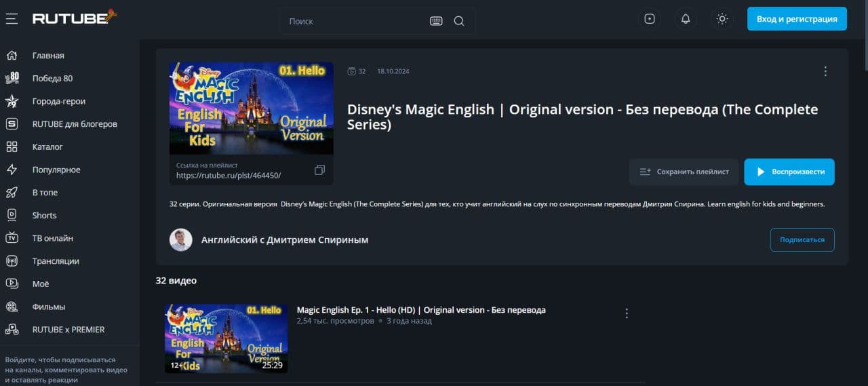
Task: Click Сохранить плейлист button
Action: click(684, 172)
